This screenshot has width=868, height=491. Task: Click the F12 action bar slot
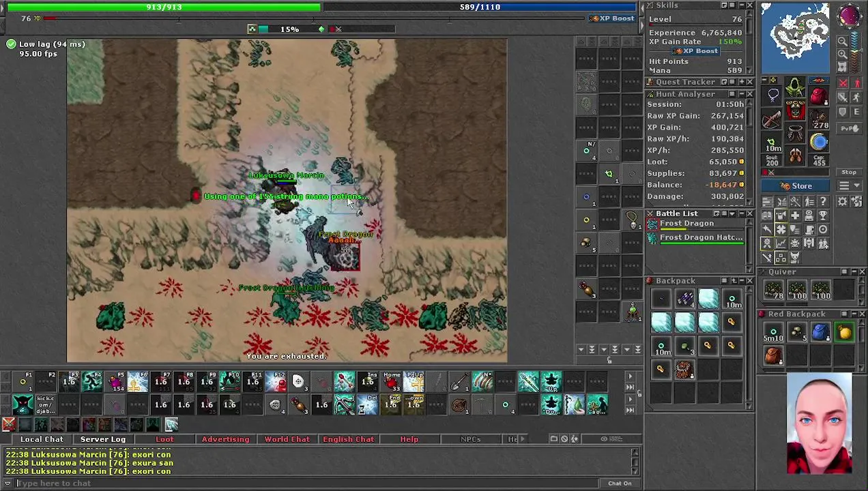[x=276, y=383]
